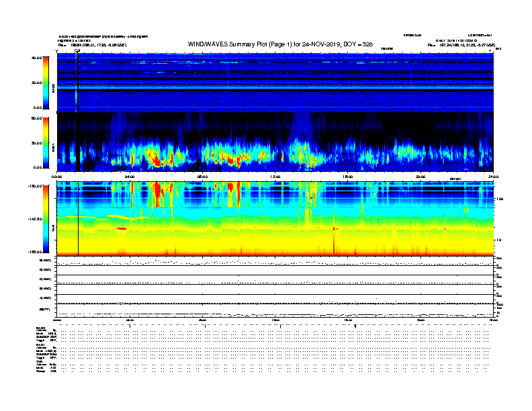Click the -130.00 label on TNR scale
532x411 pixels.
point(36,186)
